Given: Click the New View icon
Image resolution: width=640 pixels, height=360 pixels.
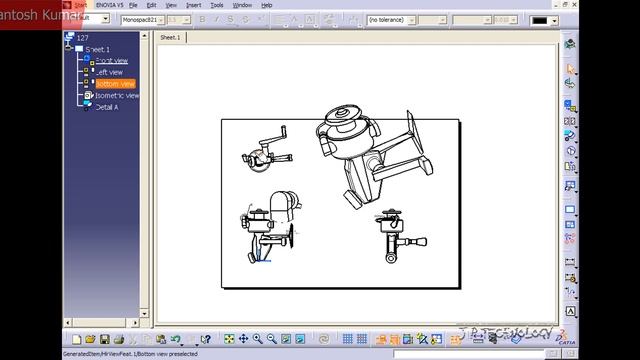Looking at the screenshot, I should [x=570, y=225].
